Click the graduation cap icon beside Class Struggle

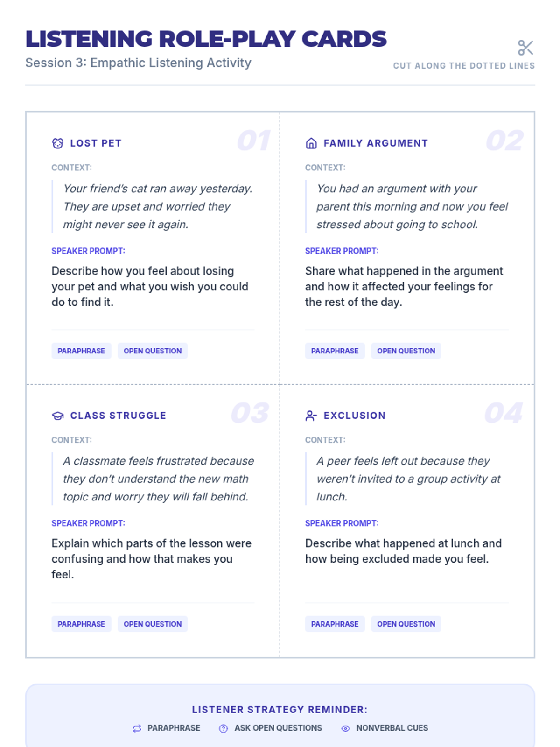click(x=57, y=416)
